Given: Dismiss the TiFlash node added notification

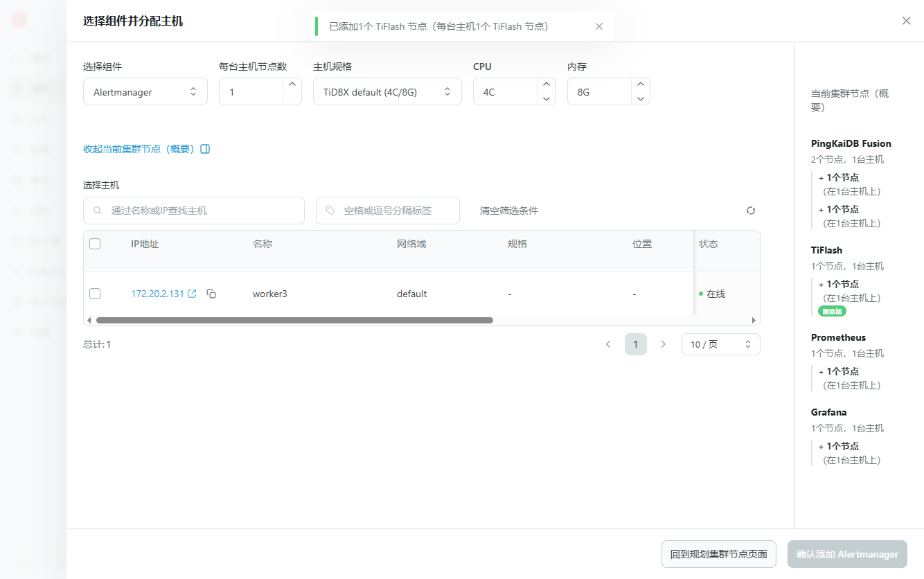Looking at the screenshot, I should 599,26.
